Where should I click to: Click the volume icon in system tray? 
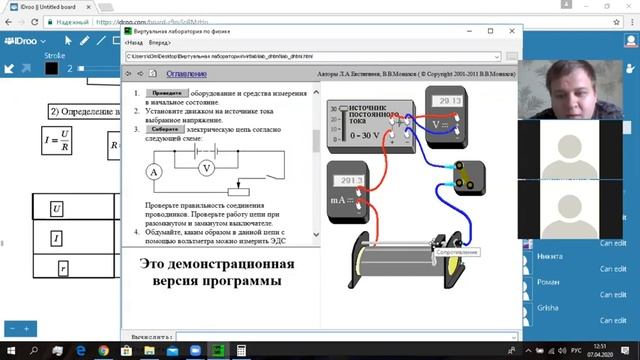[562, 351]
